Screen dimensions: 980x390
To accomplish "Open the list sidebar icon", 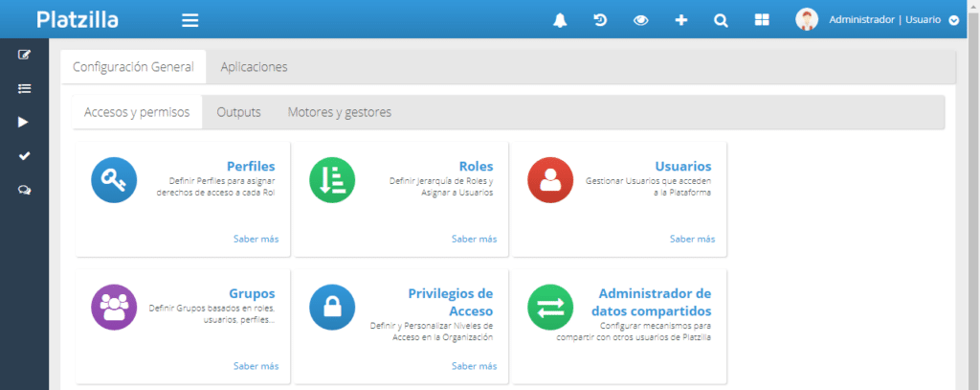I will click(24, 88).
